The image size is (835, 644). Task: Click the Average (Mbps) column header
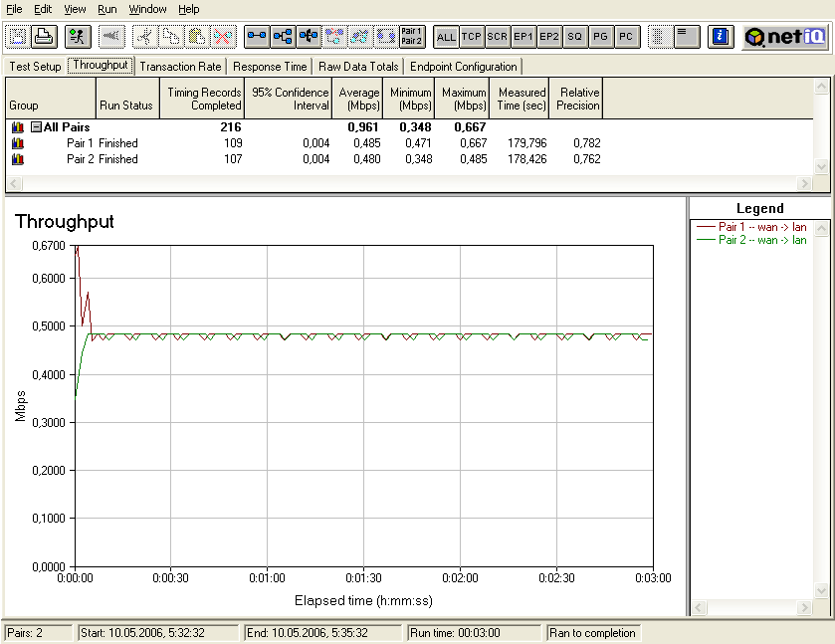point(358,99)
